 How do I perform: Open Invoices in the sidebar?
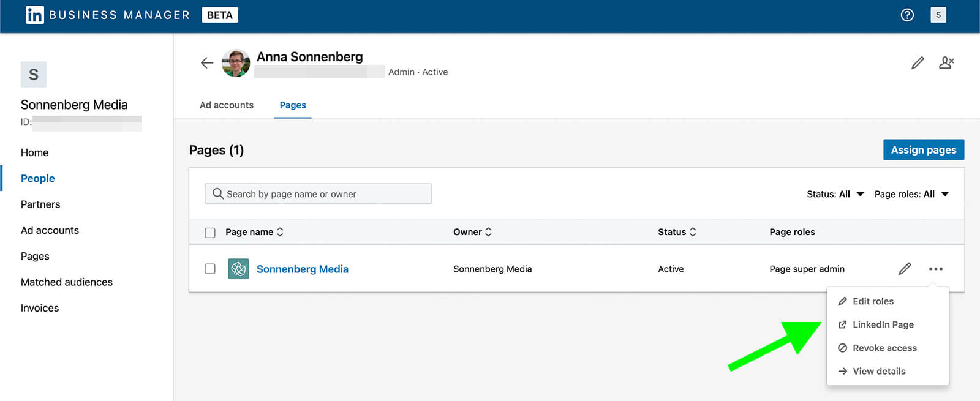point(40,308)
